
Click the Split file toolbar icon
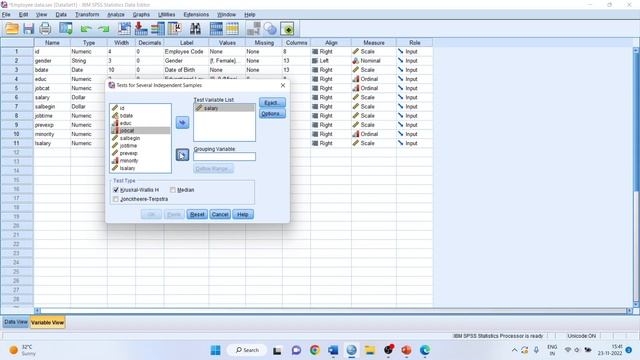click(253, 29)
